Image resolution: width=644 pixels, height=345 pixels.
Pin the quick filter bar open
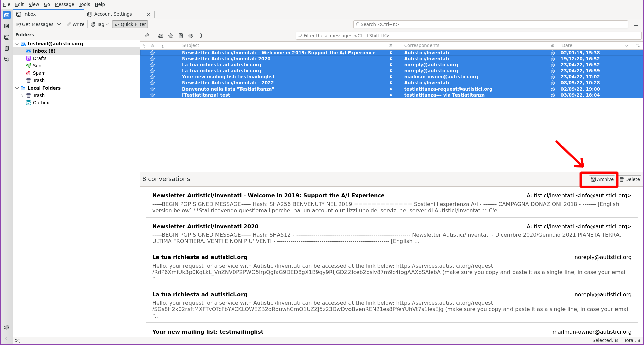pyautogui.click(x=147, y=36)
